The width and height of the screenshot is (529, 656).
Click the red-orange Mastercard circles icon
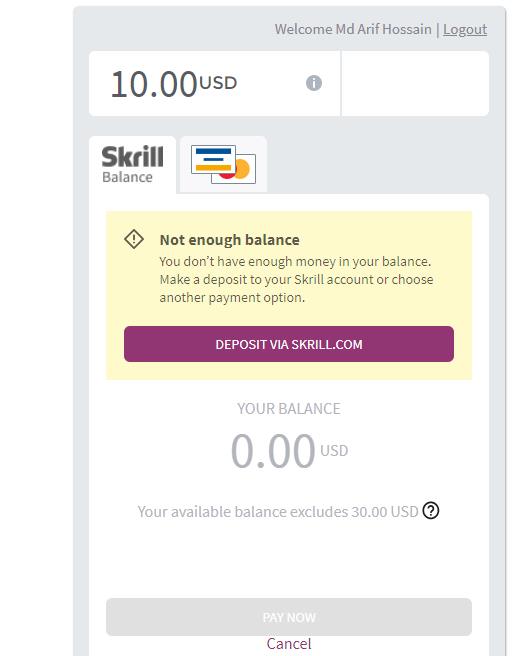[x=238, y=170]
